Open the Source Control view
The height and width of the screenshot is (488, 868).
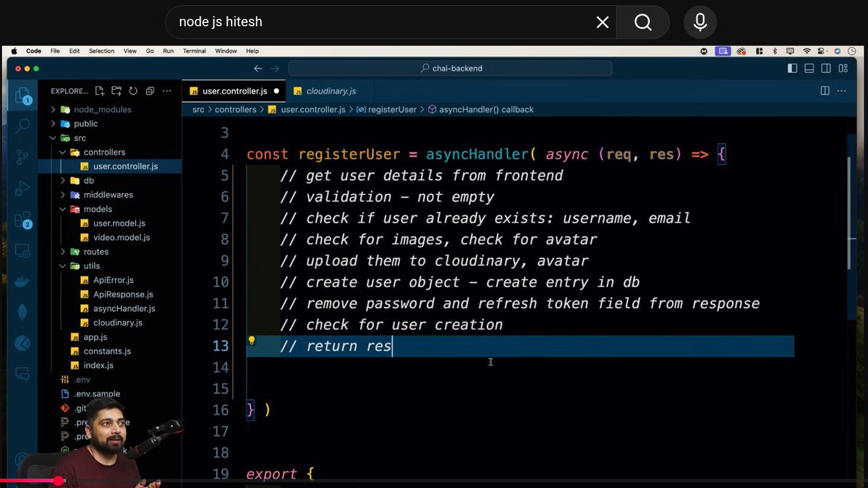23,157
